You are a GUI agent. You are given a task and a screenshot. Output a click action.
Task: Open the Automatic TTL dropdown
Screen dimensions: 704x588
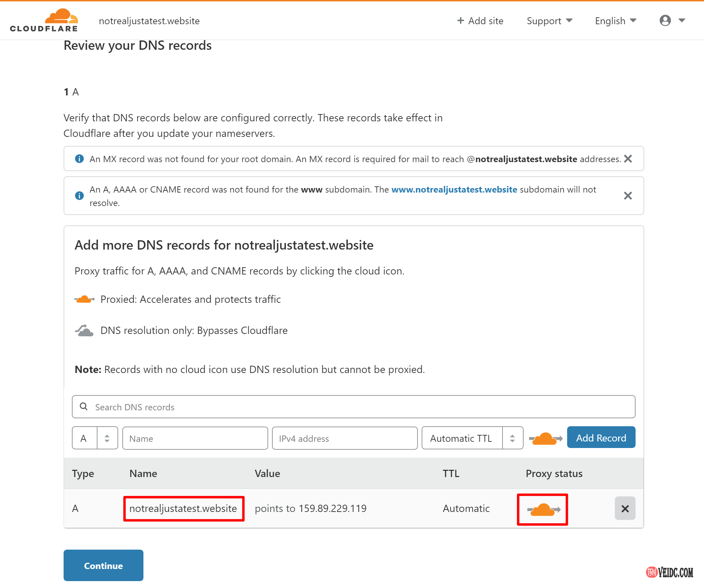click(x=472, y=438)
